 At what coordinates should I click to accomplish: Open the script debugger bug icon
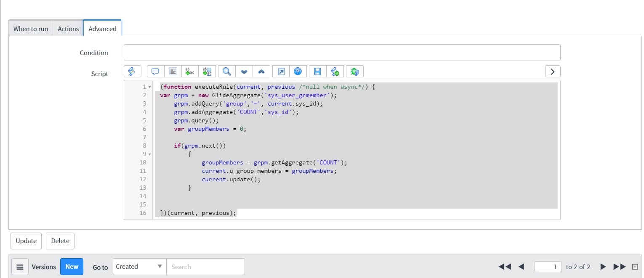(x=354, y=71)
